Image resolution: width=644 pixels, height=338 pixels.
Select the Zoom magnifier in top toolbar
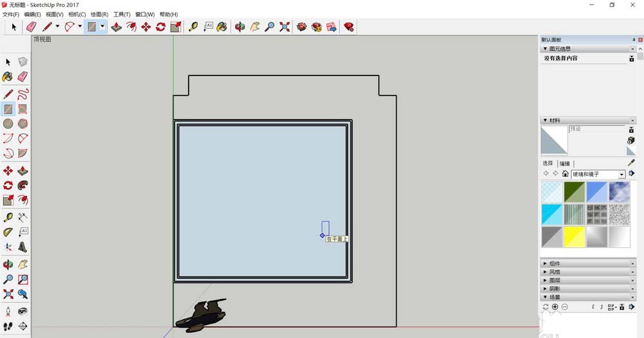269,26
